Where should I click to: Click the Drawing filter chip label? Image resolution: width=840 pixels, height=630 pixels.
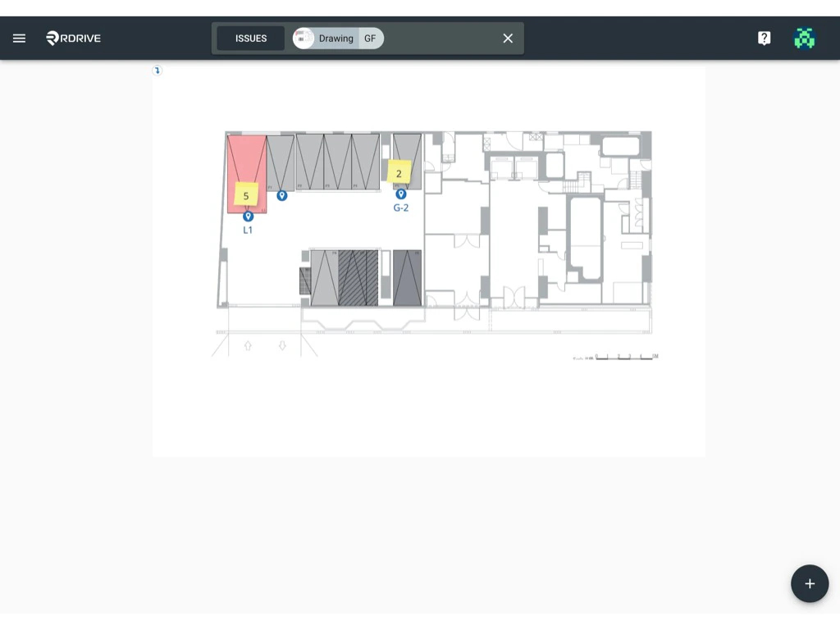(x=336, y=39)
